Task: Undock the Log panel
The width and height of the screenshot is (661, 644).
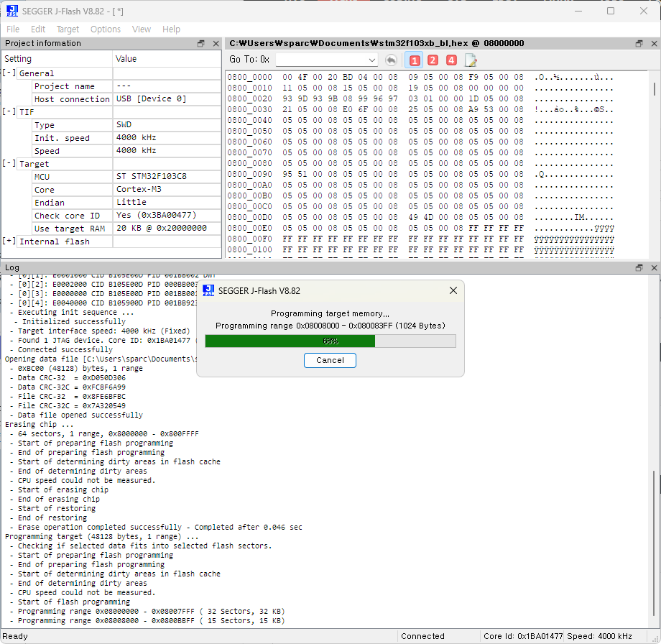Action: [x=639, y=268]
